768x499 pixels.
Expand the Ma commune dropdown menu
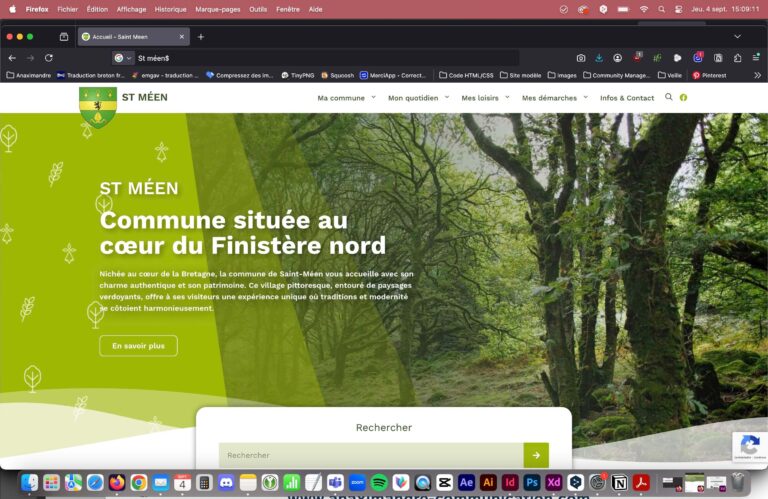(x=346, y=98)
